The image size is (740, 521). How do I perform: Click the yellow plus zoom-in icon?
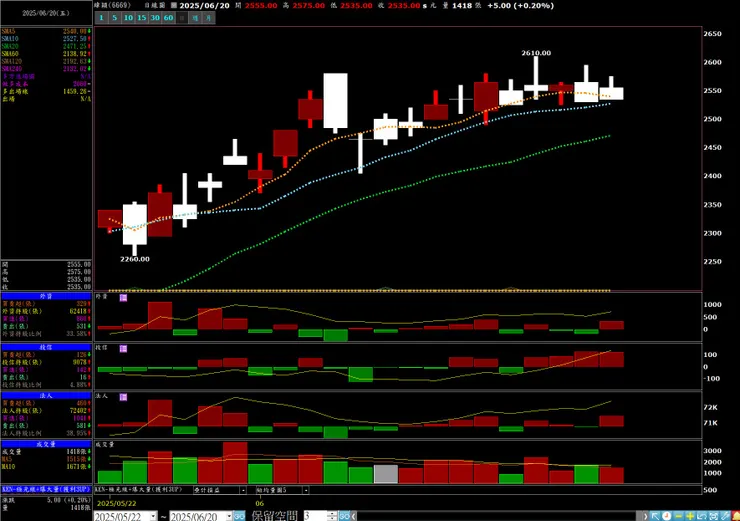click(690, 516)
